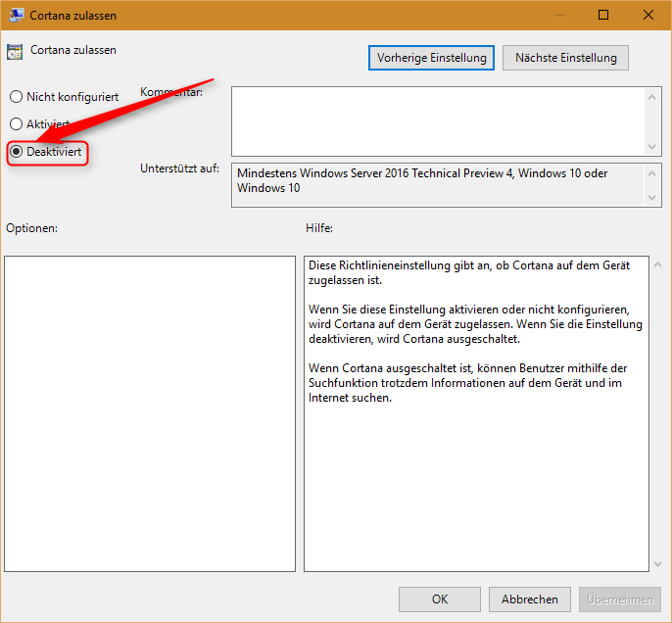Click the help paragraph 'Wenn Cortana ausgeschaltet ist'
Image resolution: width=672 pixels, height=623 pixels.
[x=467, y=383]
